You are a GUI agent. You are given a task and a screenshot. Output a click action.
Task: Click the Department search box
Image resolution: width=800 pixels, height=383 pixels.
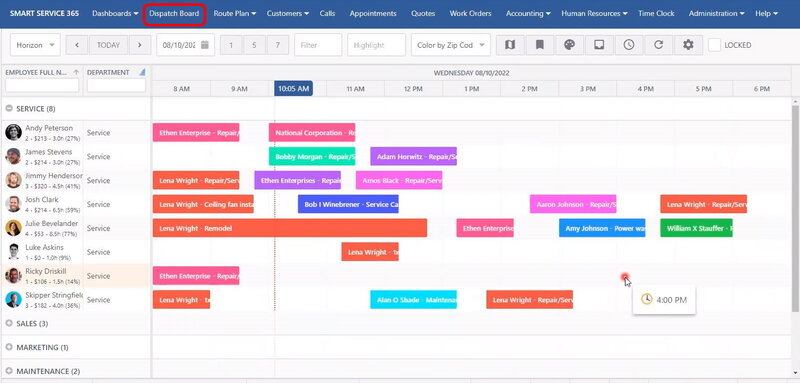(x=116, y=85)
